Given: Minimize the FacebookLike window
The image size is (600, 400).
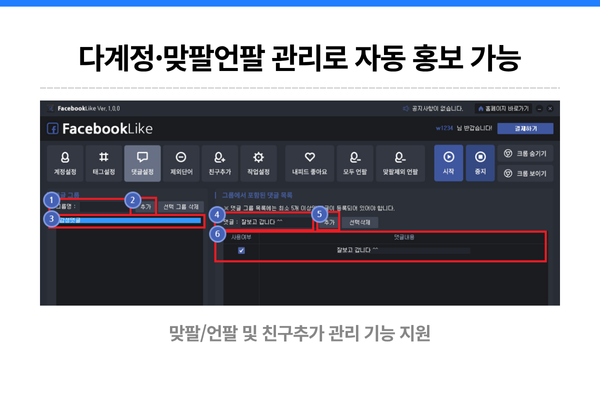Looking at the screenshot, I should pos(540,109).
